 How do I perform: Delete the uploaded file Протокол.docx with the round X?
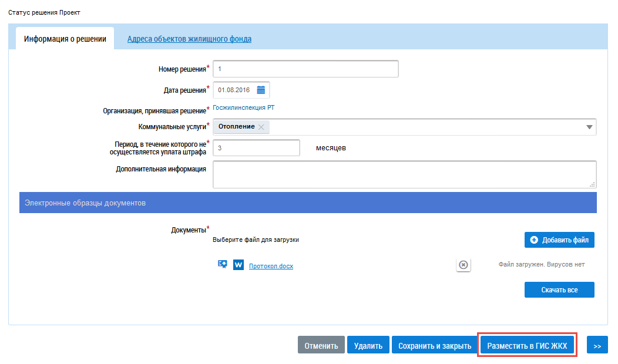click(463, 265)
